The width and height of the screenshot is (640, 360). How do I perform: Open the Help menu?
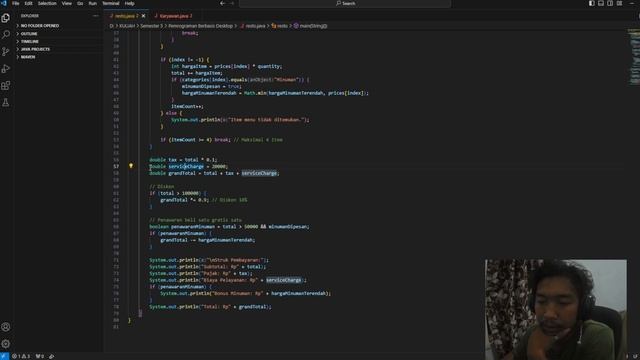click(129, 3)
